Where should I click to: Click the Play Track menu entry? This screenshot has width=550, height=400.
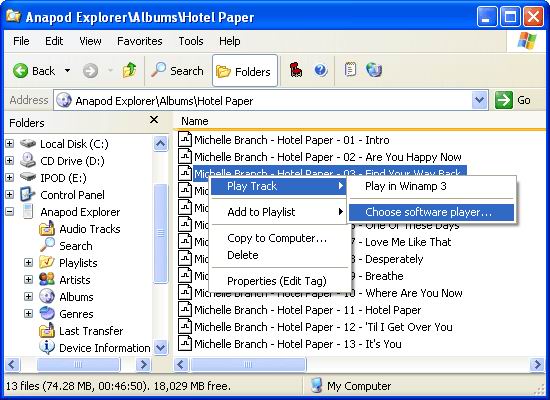279,186
